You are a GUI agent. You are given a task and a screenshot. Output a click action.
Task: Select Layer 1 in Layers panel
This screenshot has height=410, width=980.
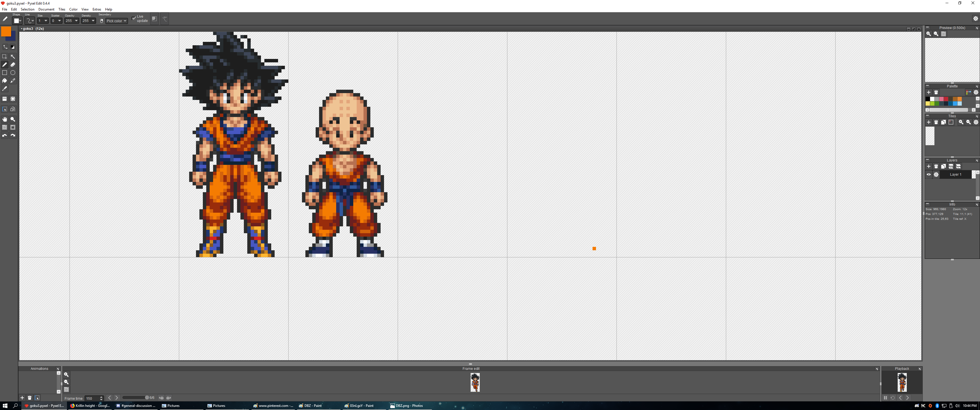coord(955,175)
